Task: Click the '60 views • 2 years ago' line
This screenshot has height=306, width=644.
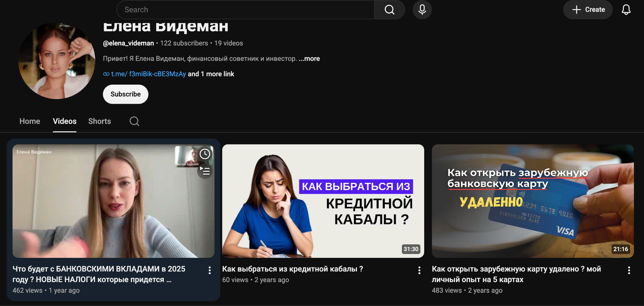Action: pos(255,280)
